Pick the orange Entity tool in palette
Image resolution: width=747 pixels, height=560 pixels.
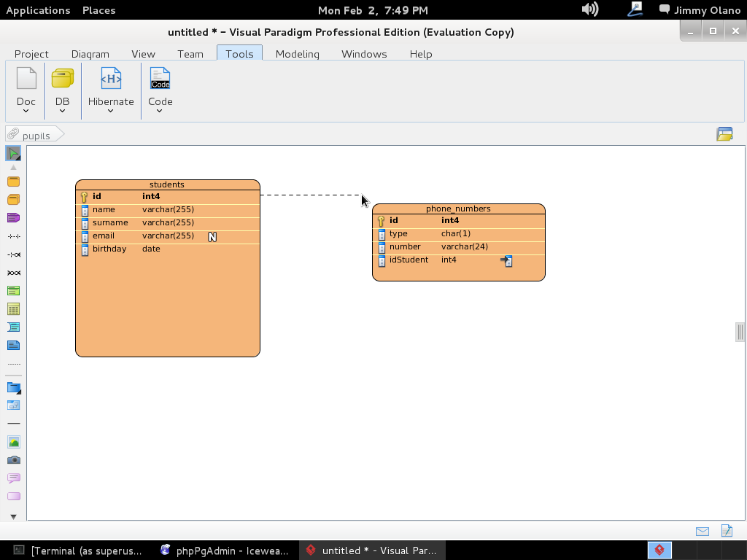coord(13,182)
